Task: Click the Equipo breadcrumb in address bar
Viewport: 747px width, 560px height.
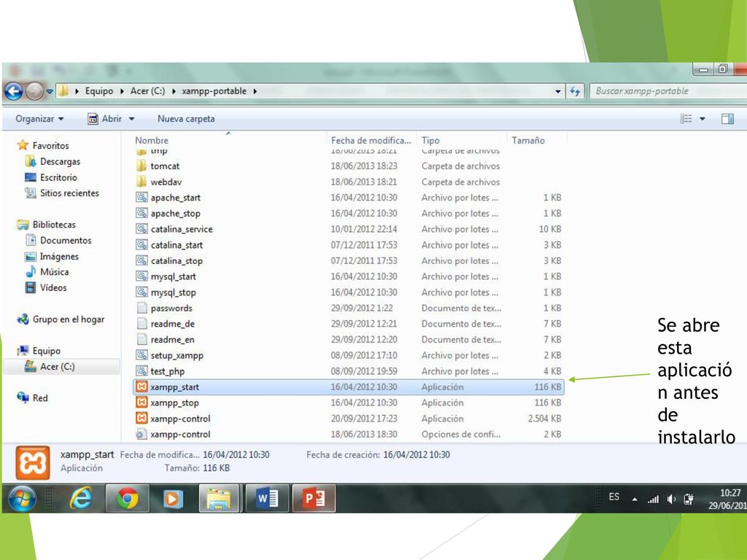Action: click(x=99, y=91)
